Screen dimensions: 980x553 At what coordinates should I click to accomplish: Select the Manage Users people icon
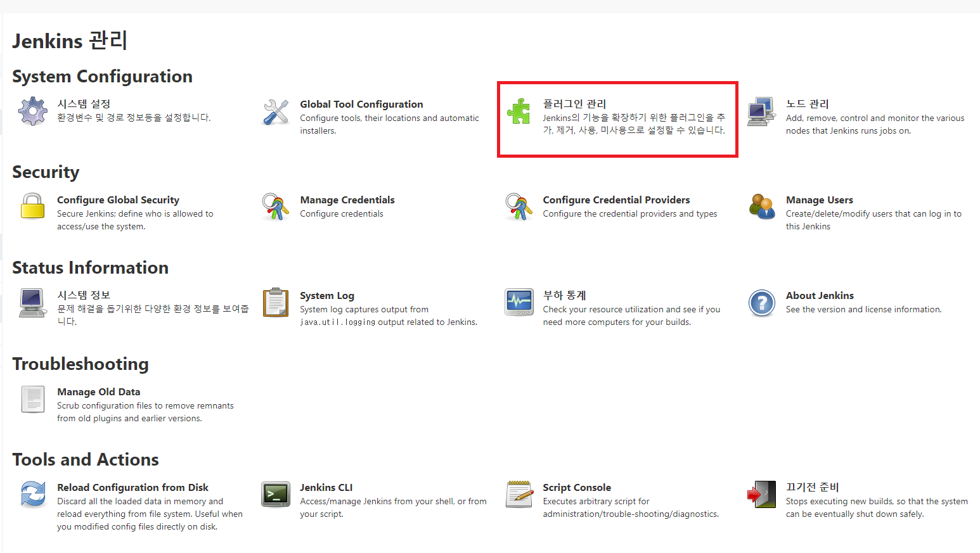[x=761, y=207]
